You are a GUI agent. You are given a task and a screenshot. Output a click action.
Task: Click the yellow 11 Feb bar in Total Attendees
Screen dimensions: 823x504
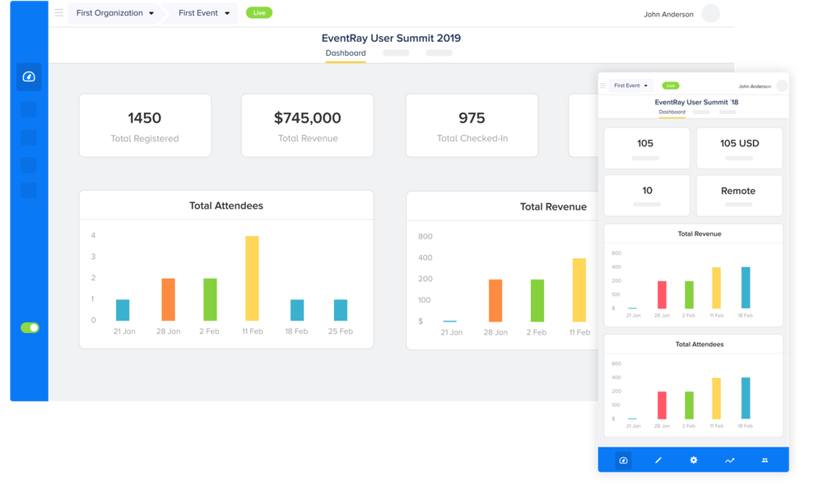coord(252,278)
